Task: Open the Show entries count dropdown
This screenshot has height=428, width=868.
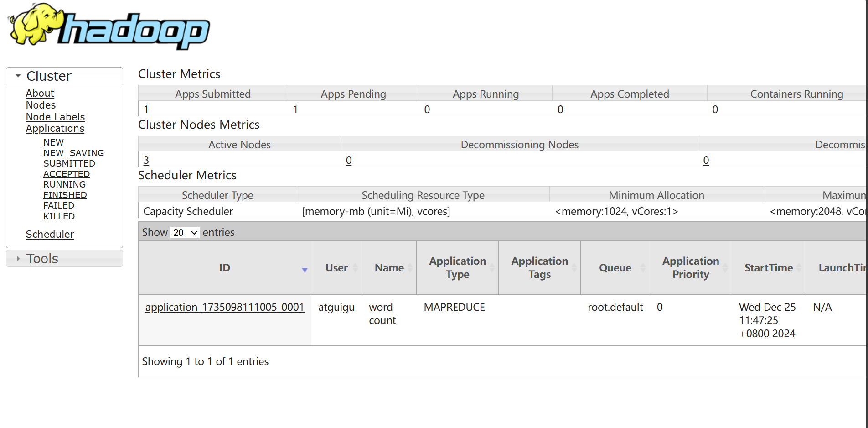Action: click(185, 233)
